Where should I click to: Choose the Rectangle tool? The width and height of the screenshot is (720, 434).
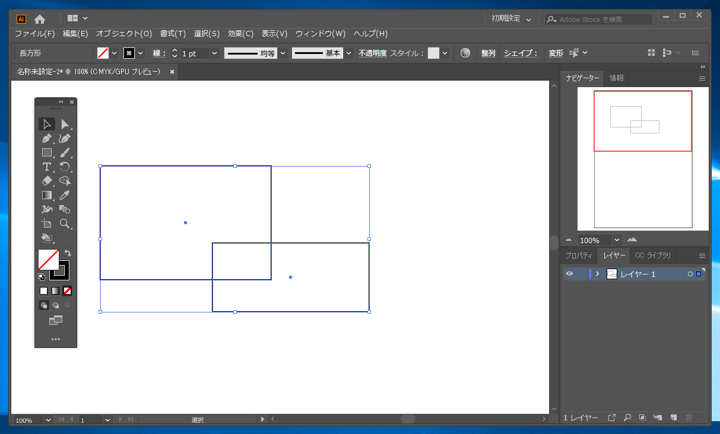coord(47,153)
